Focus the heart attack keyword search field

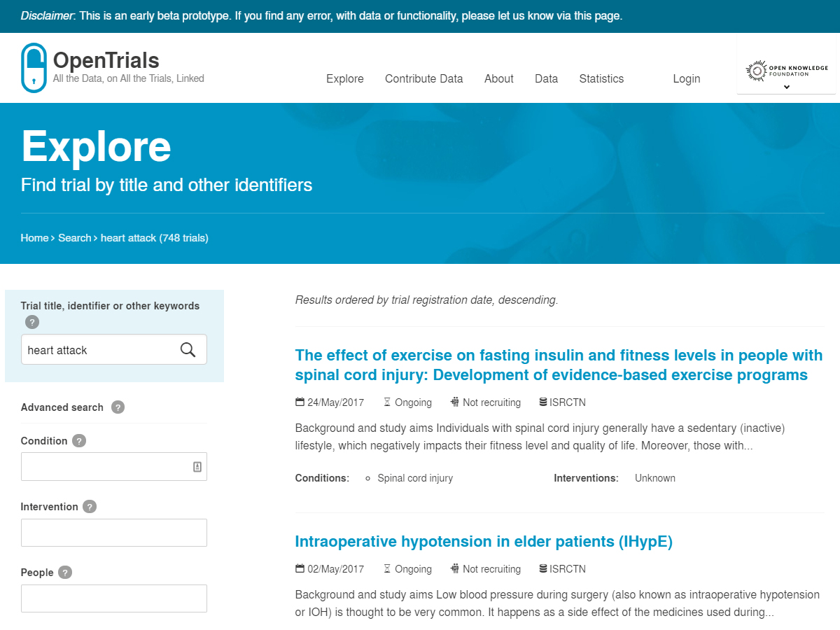coord(98,350)
